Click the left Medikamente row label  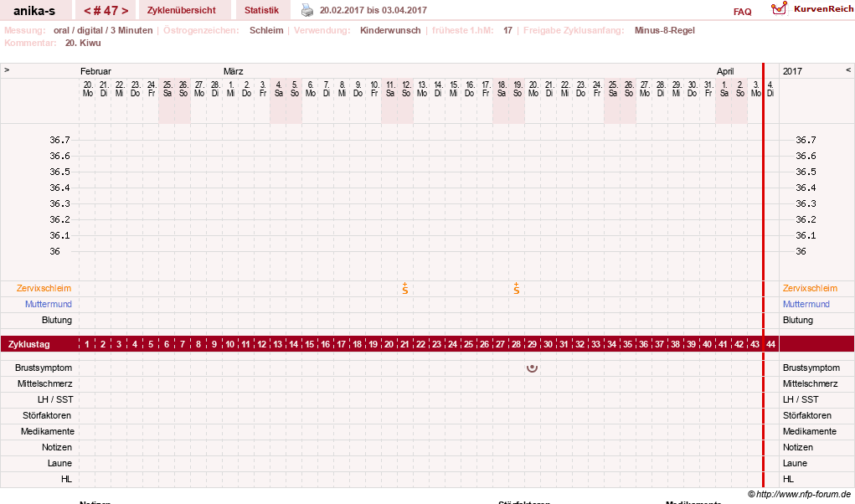point(48,431)
